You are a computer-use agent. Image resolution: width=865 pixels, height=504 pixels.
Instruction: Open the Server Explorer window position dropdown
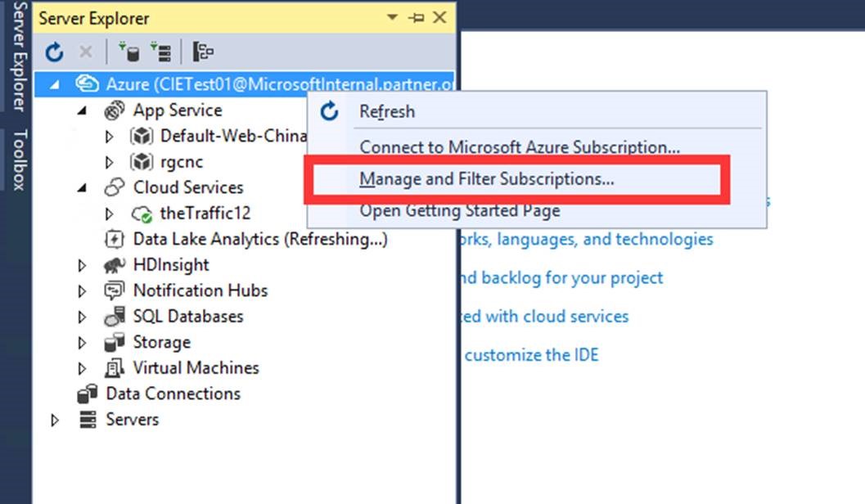393,18
